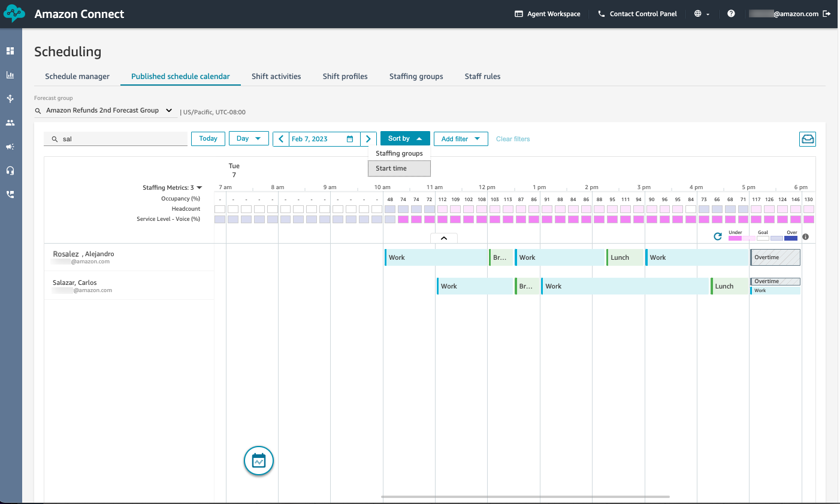Open Staff rules tab

pyautogui.click(x=482, y=77)
